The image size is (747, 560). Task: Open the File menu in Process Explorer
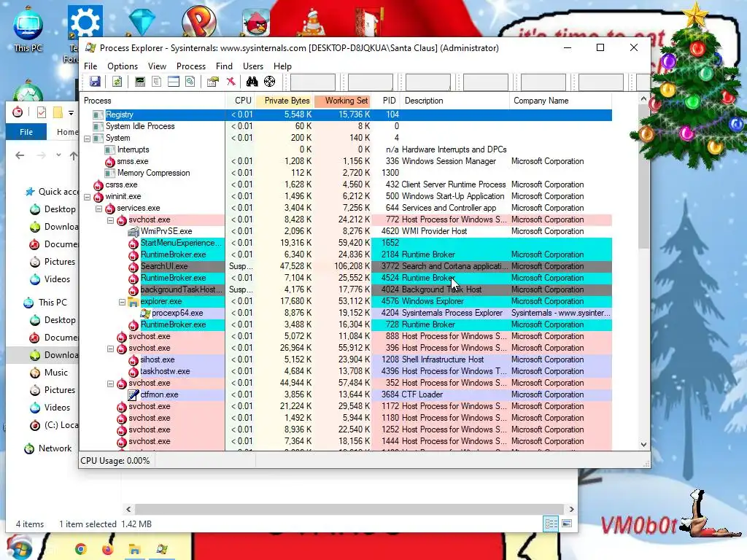90,66
